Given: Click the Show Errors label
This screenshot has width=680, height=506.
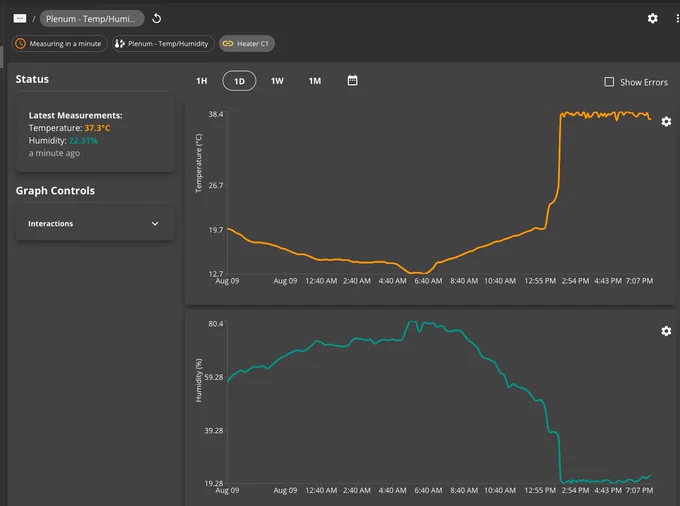Looking at the screenshot, I should coord(644,82).
